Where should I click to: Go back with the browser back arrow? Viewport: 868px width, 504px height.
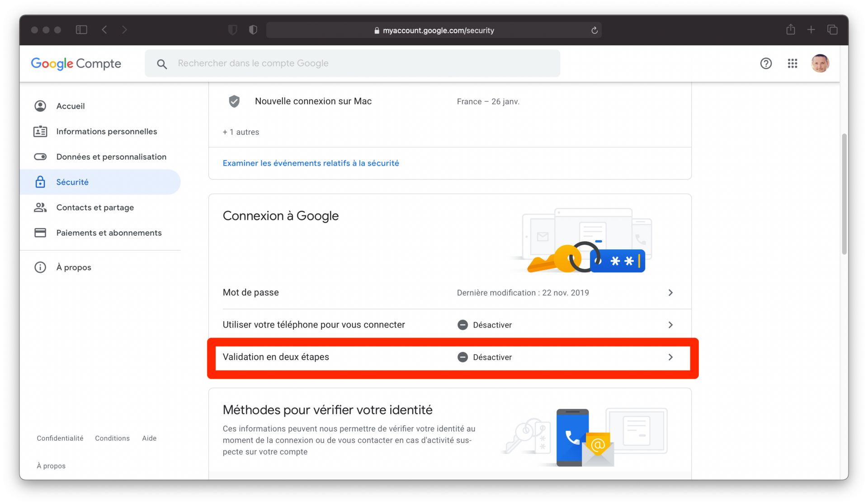pyautogui.click(x=104, y=30)
